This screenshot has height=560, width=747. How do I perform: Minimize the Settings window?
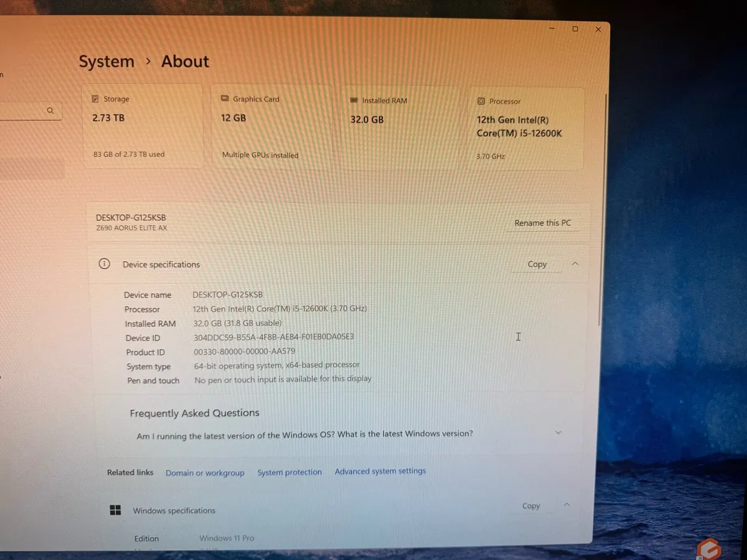(x=552, y=28)
